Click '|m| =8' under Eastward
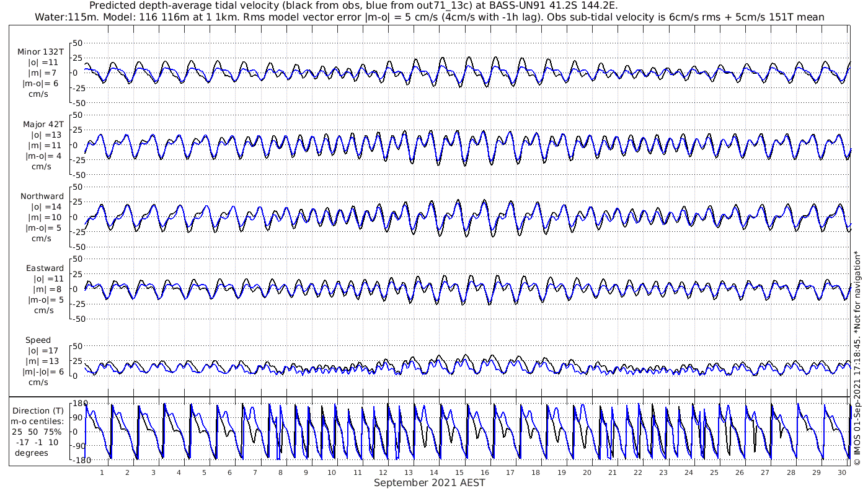 point(46,289)
